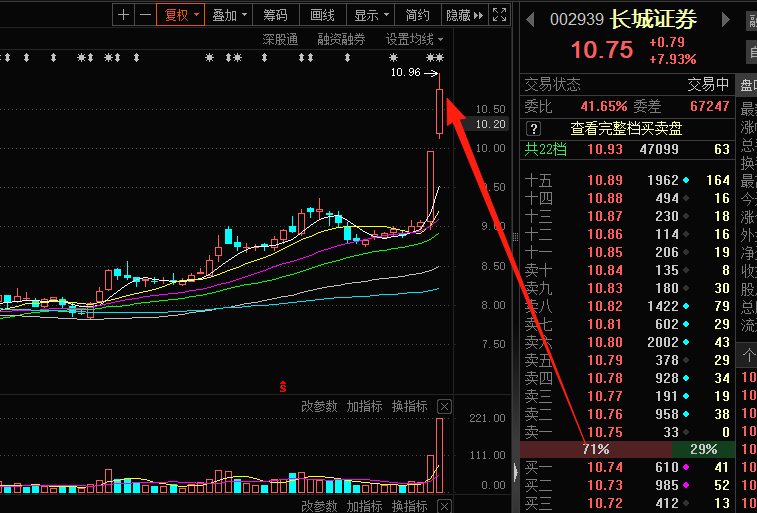Click 查看完整档买卖盘 link
The image size is (757, 513).
tap(626, 129)
